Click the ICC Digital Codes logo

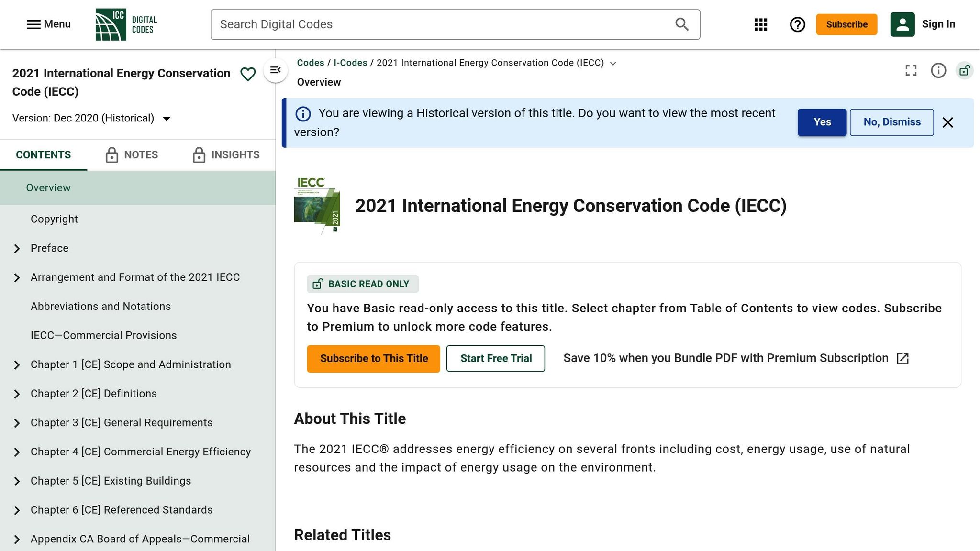coord(126,24)
